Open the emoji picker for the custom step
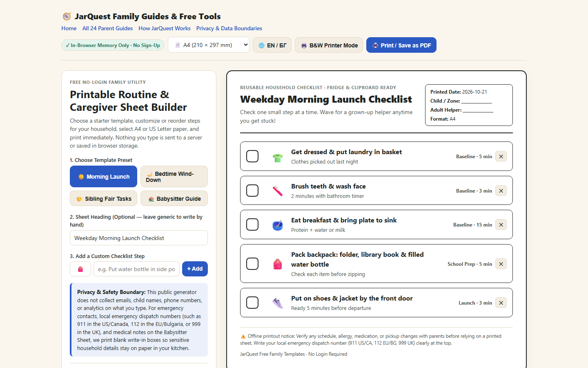The width and height of the screenshot is (588, 368). point(80,269)
